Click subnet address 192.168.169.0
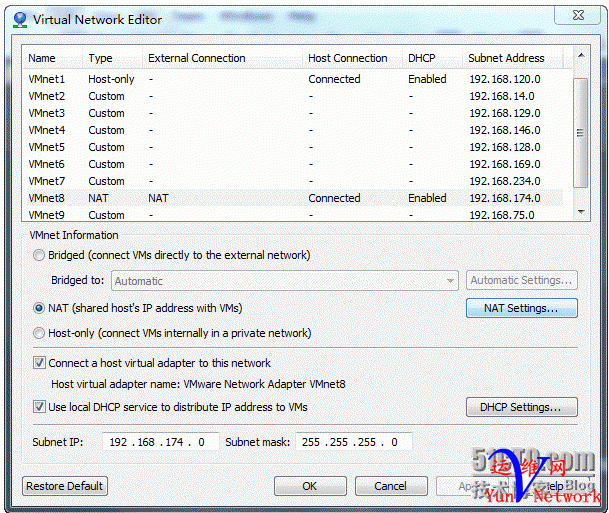 pyautogui.click(x=505, y=164)
